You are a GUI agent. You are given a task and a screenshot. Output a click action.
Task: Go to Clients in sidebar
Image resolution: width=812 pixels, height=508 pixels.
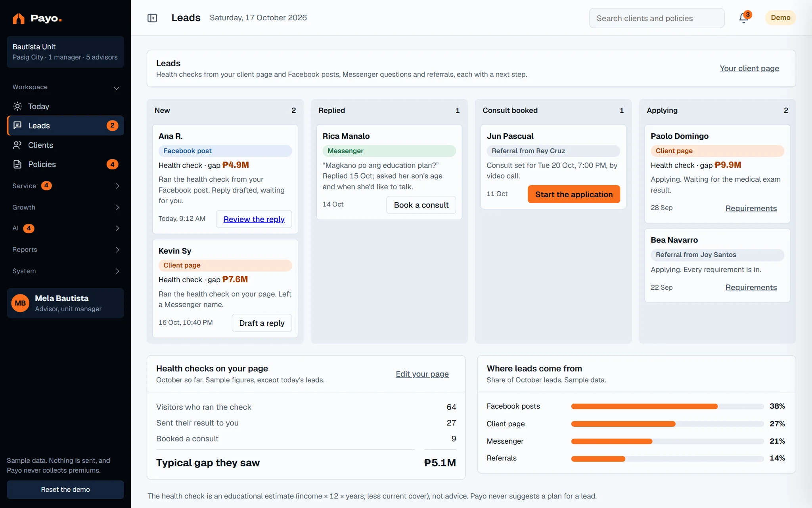(65, 145)
